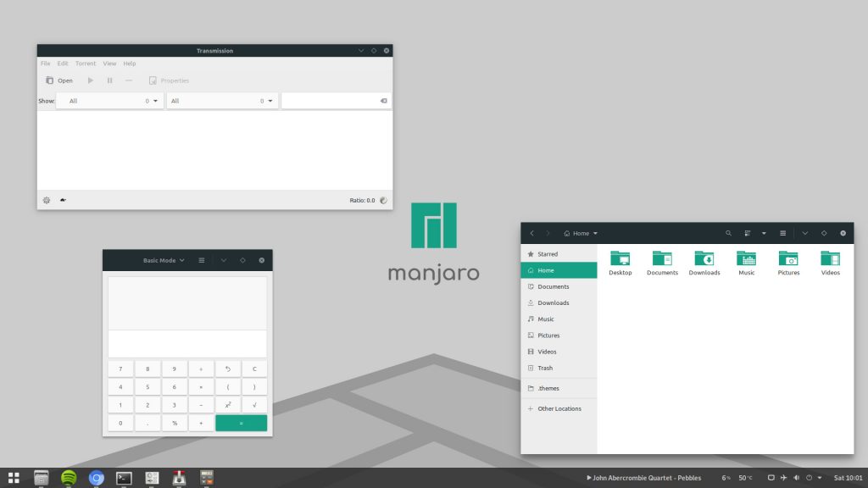Screen dimensions: 868x488
Task: Select Starred in Files sidebar
Action: (x=559, y=254)
